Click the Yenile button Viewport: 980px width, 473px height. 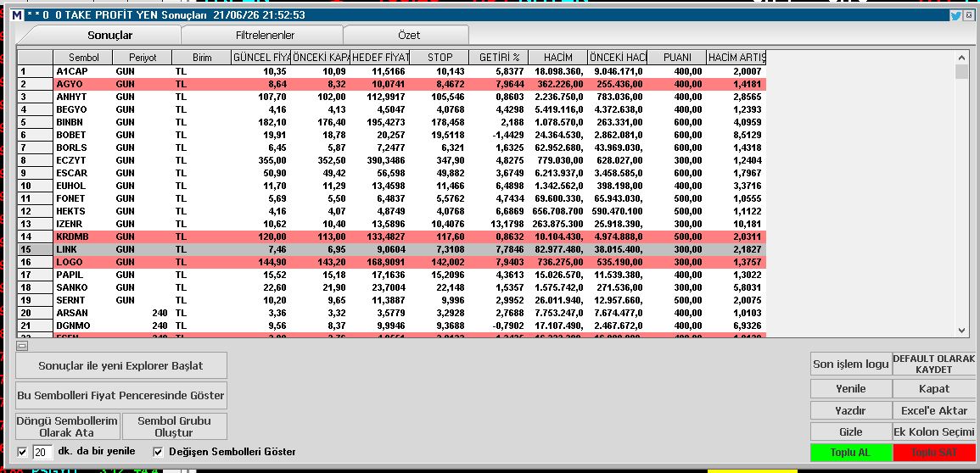(x=851, y=389)
